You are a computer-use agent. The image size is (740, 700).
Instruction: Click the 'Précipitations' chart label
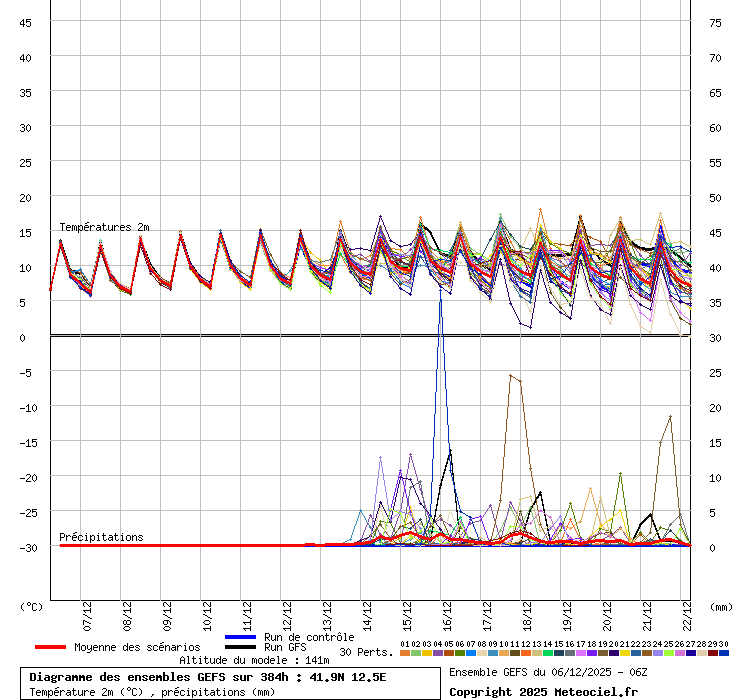(x=101, y=537)
